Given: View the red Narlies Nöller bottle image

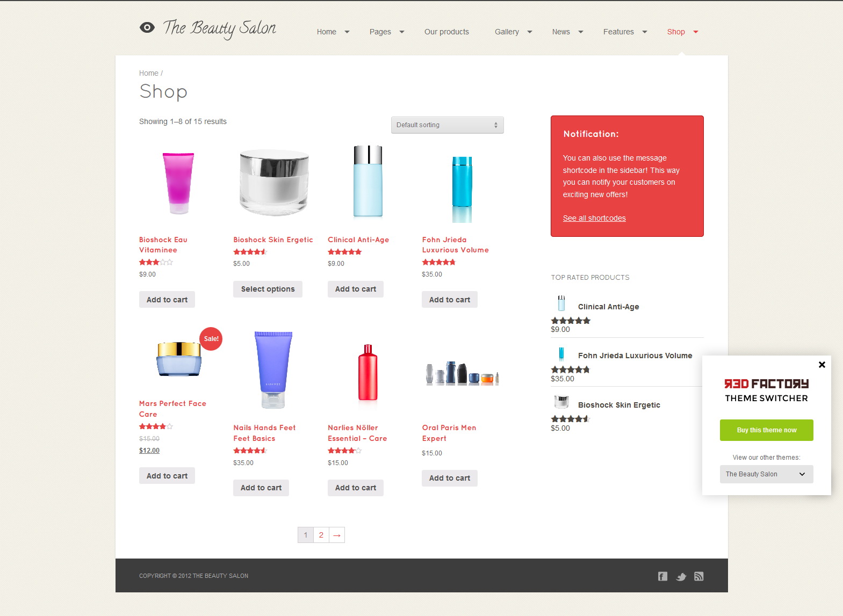Looking at the screenshot, I should tap(368, 373).
